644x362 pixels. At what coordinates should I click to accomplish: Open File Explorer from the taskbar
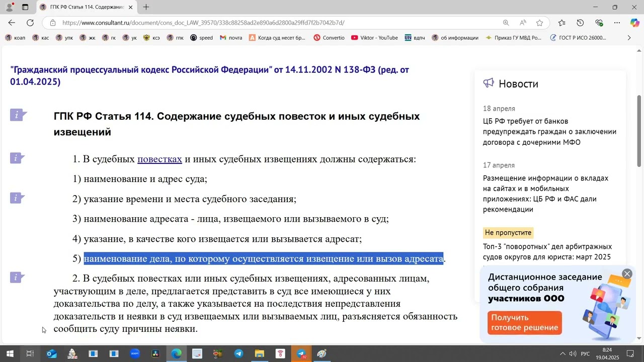[x=260, y=353]
